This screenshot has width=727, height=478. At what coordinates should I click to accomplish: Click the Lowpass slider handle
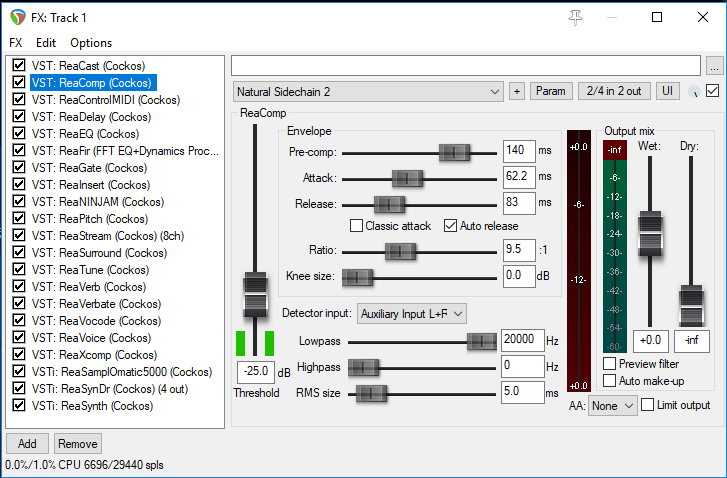click(482, 342)
